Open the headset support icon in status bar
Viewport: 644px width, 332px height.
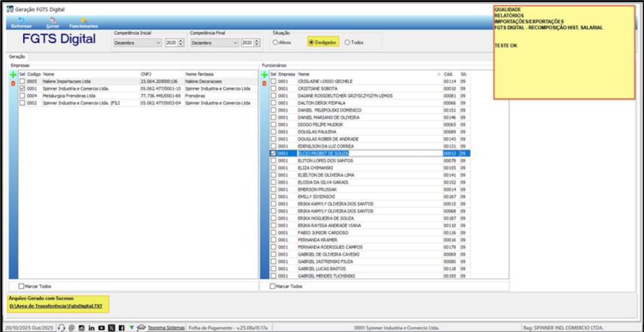(62, 328)
